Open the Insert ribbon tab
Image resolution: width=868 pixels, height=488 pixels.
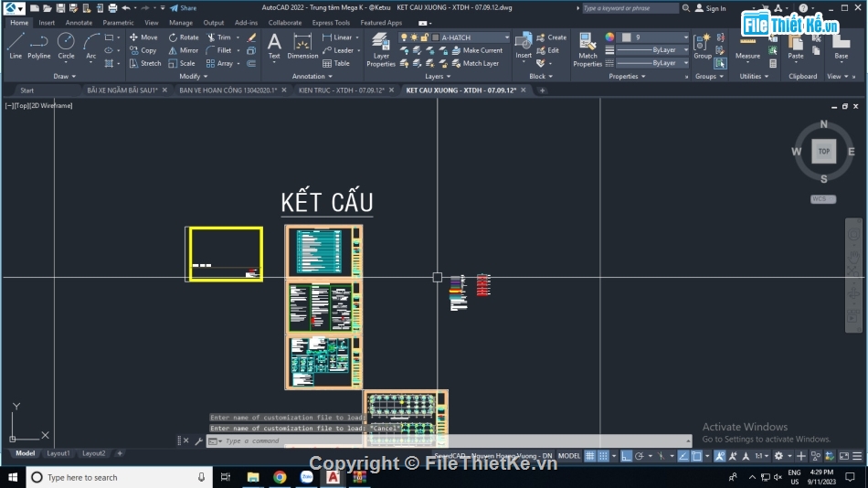tap(47, 23)
